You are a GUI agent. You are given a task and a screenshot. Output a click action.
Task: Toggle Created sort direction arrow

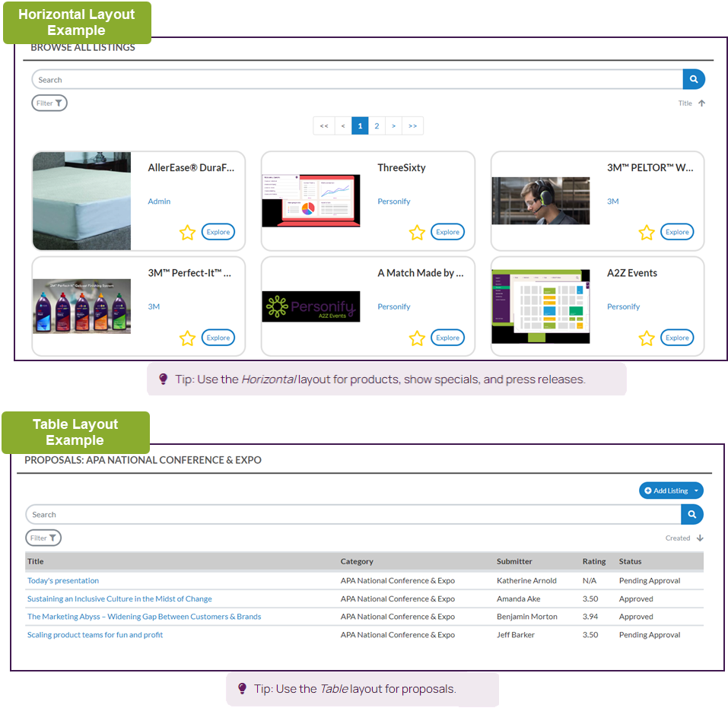pyautogui.click(x=700, y=538)
